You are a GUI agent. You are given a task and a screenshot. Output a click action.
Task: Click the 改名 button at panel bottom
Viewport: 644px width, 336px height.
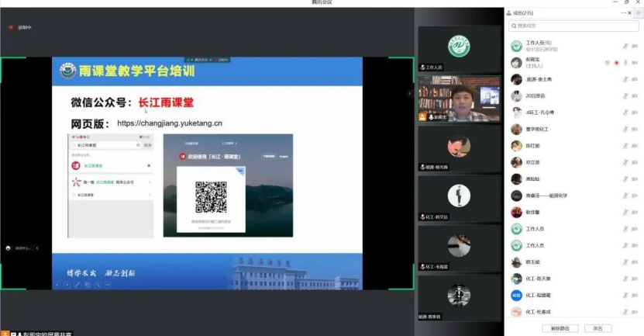click(x=598, y=328)
